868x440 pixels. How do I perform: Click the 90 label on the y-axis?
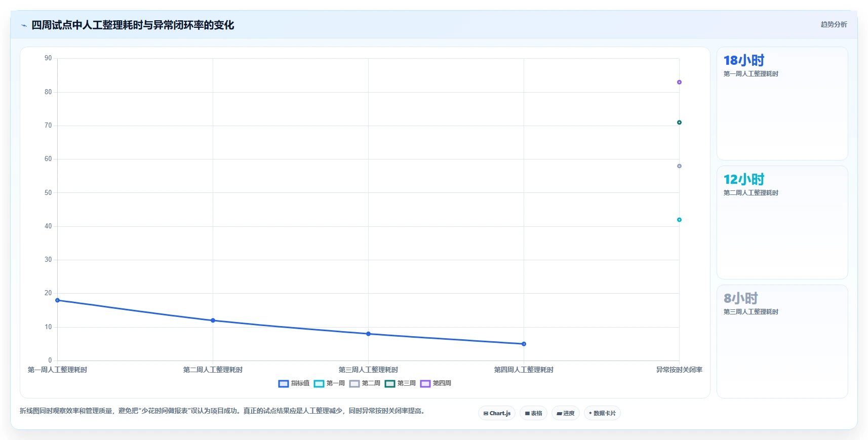pos(48,58)
